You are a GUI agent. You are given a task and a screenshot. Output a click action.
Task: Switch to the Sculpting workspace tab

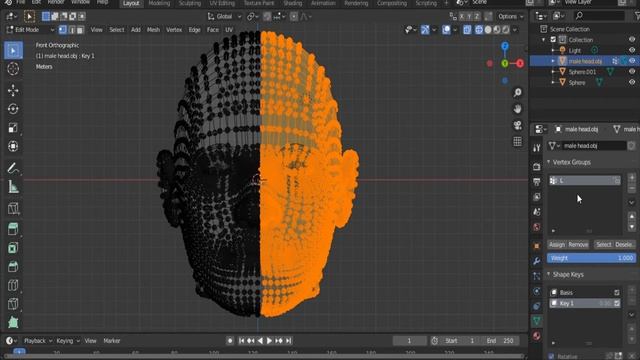[x=190, y=3]
